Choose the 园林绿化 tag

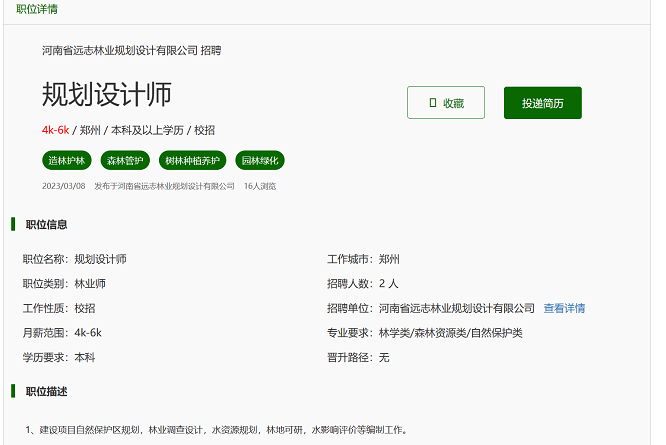tap(260, 160)
